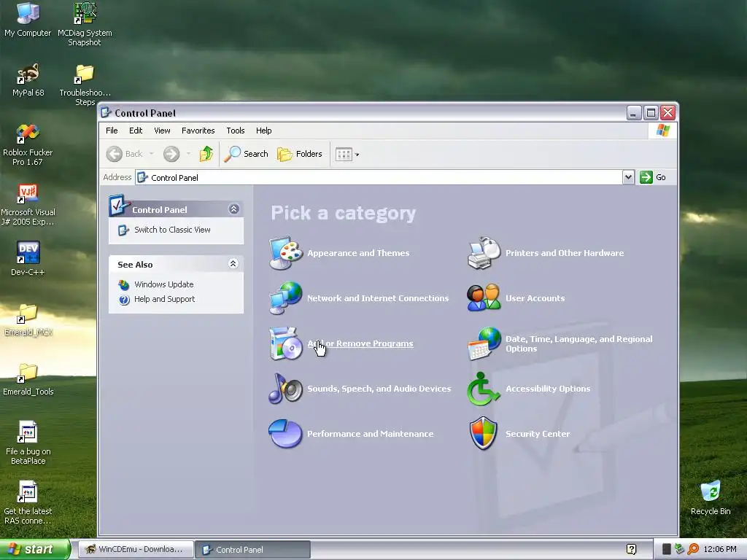This screenshot has width=747, height=560.
Task: Switch to WinCDEmu taskbar button
Action: (135, 549)
